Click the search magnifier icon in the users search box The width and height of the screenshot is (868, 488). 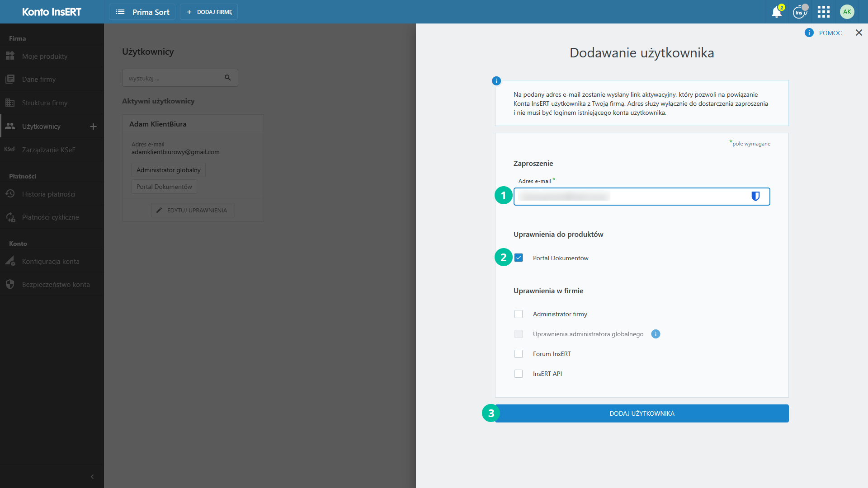click(x=228, y=78)
